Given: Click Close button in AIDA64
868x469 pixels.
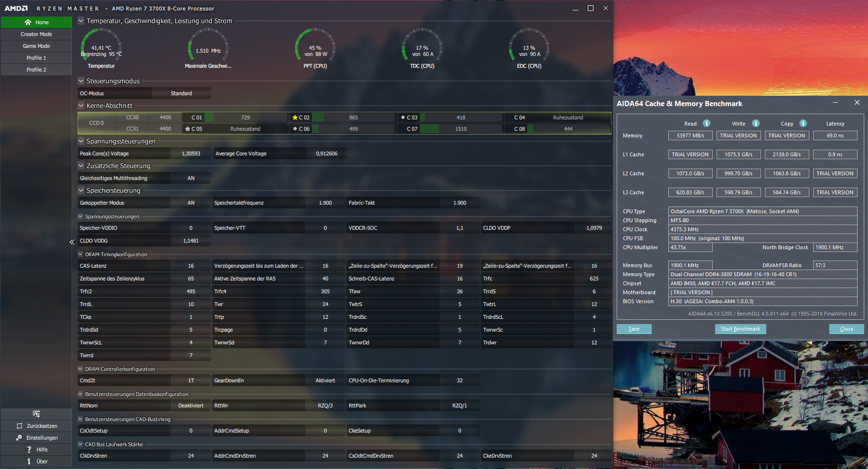Looking at the screenshot, I should [x=846, y=329].
